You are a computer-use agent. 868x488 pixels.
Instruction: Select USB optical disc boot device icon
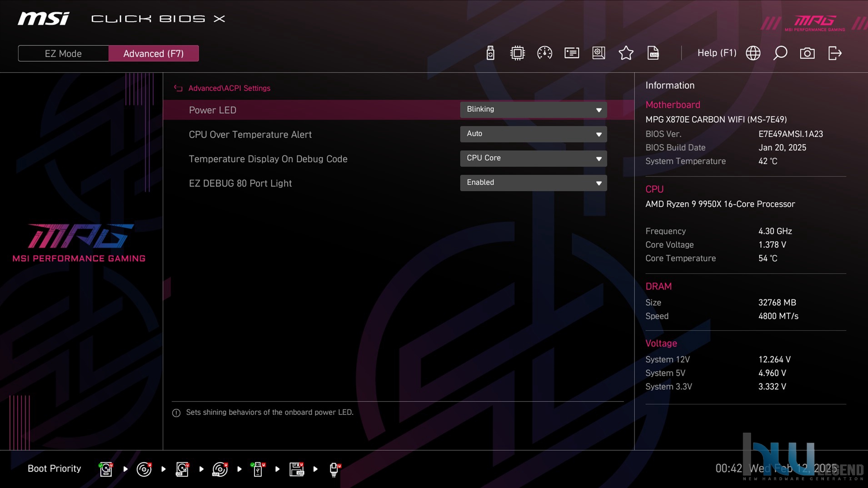(x=220, y=469)
